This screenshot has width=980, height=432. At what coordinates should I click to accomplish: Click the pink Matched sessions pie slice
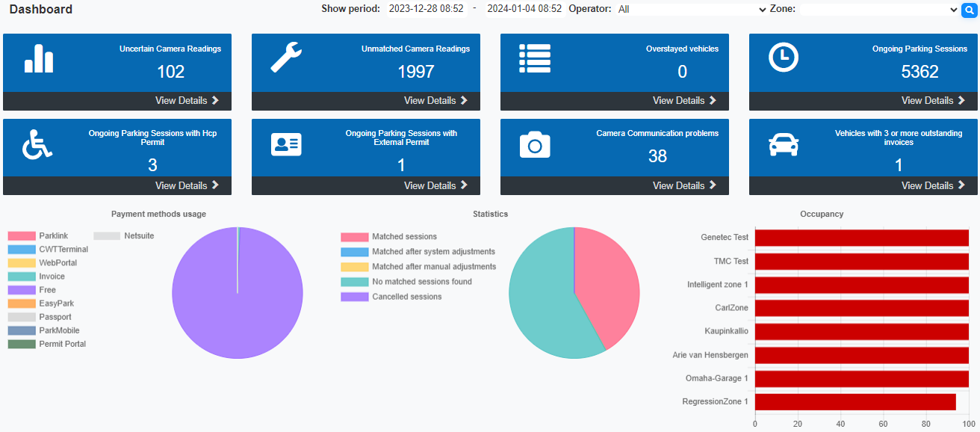(607, 280)
